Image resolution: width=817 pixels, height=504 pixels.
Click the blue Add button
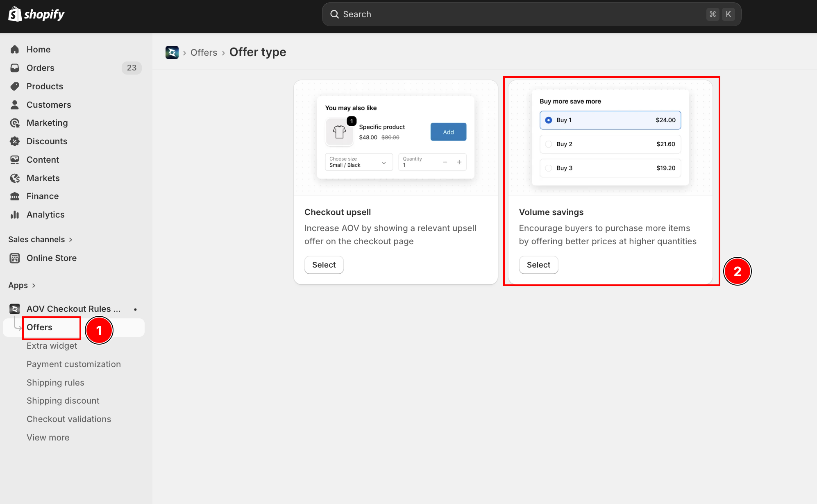[x=448, y=132]
